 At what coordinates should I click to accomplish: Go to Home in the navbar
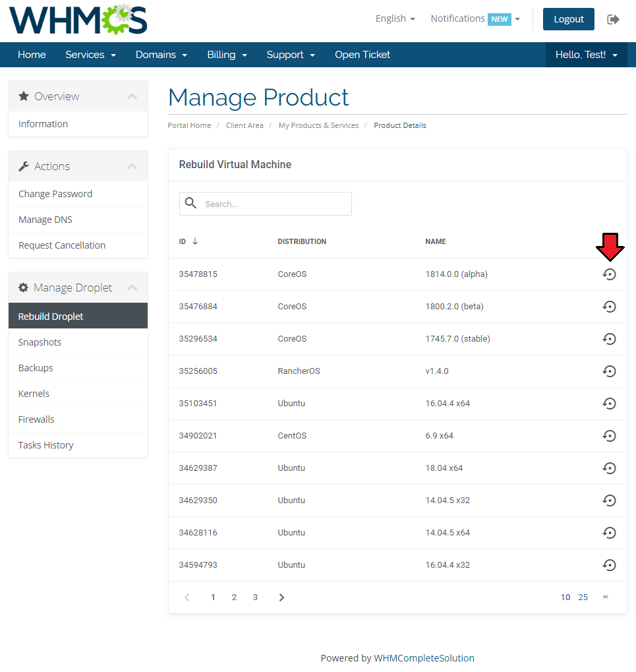[32, 55]
